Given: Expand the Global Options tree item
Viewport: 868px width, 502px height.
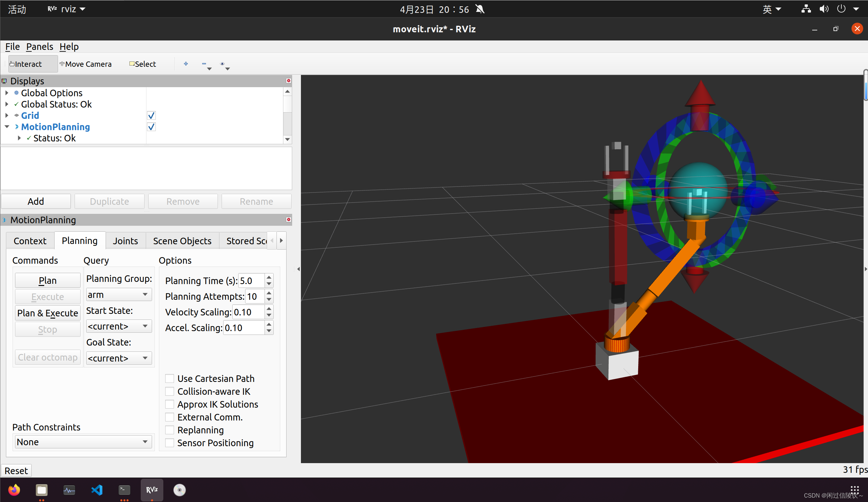Looking at the screenshot, I should [7, 93].
